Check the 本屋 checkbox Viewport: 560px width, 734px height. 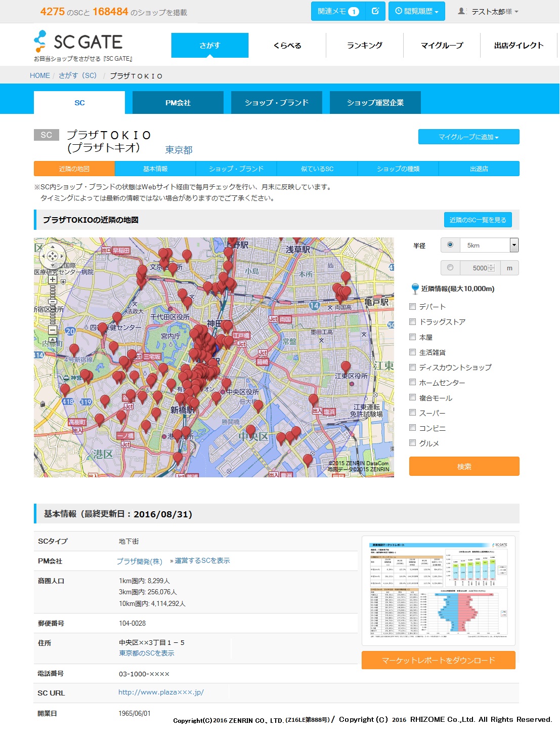pos(412,337)
